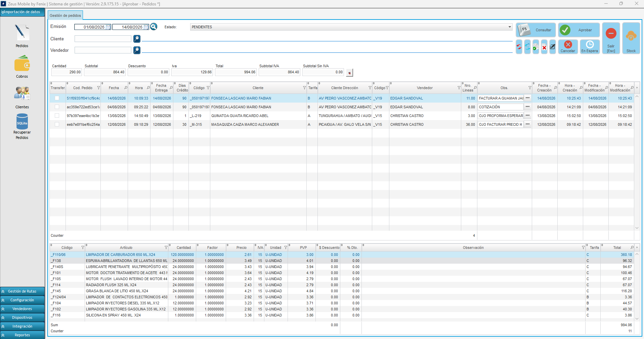Screen dimensions: 644x339
Task: Expand the Gestión de Rutas sidebar section
Action: click(22, 291)
